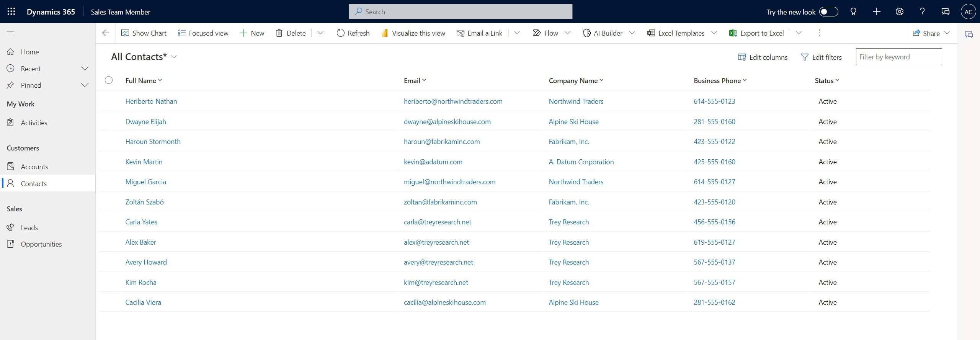Open Excel Templates command
Image resolution: width=980 pixels, height=340 pixels.
[676, 33]
